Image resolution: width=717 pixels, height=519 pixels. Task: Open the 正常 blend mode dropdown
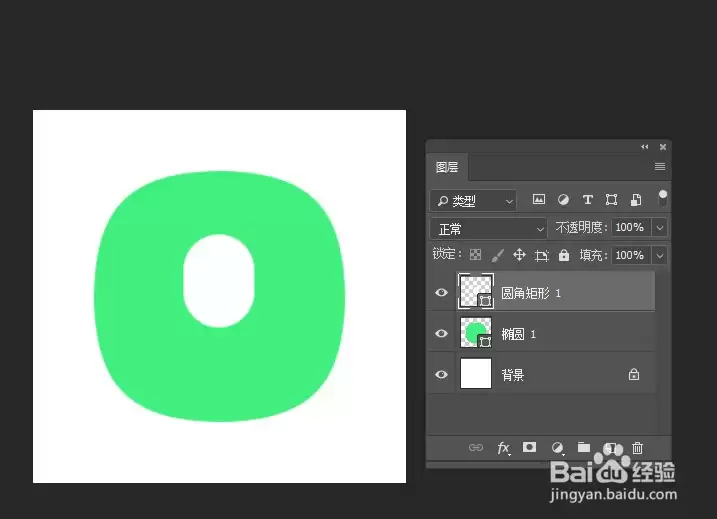coord(488,229)
